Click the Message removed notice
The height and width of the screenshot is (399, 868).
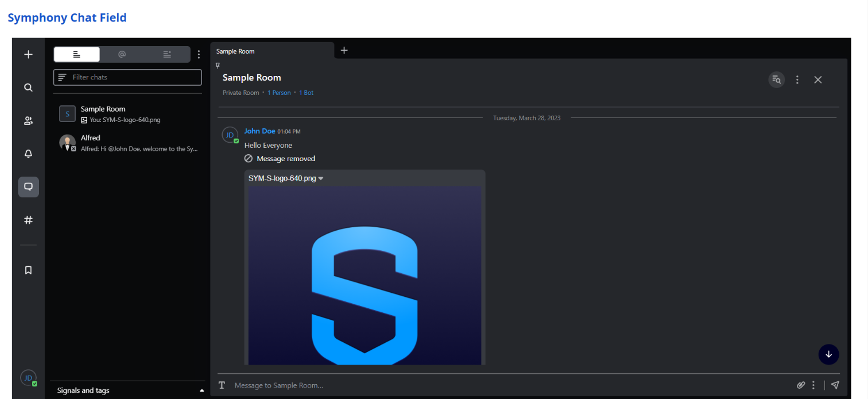pyautogui.click(x=280, y=158)
